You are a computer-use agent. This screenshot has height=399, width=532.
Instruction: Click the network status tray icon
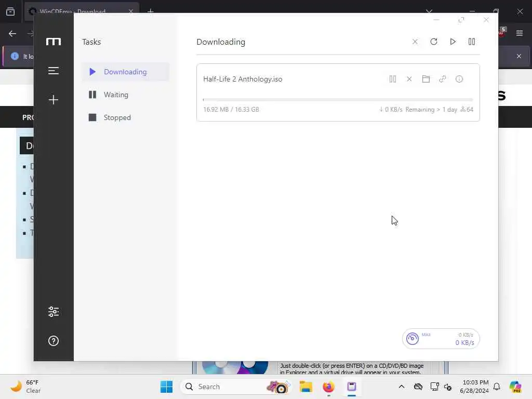coord(434,387)
